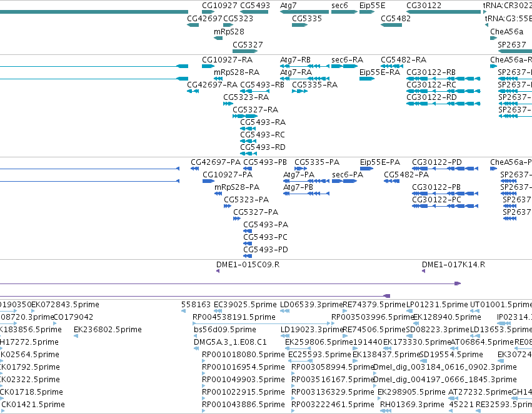
Task: Click the Eip55E gene bar glyph
Action: (x=367, y=12)
